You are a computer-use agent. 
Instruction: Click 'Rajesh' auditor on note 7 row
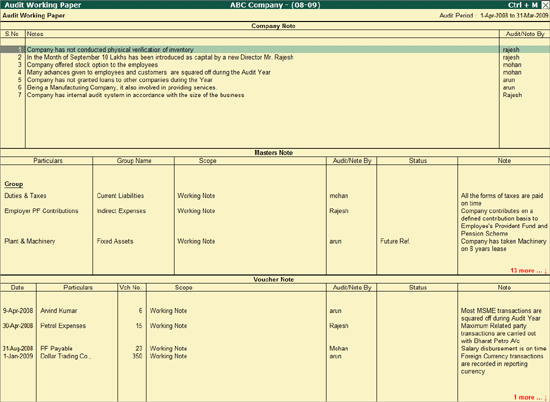tap(512, 95)
